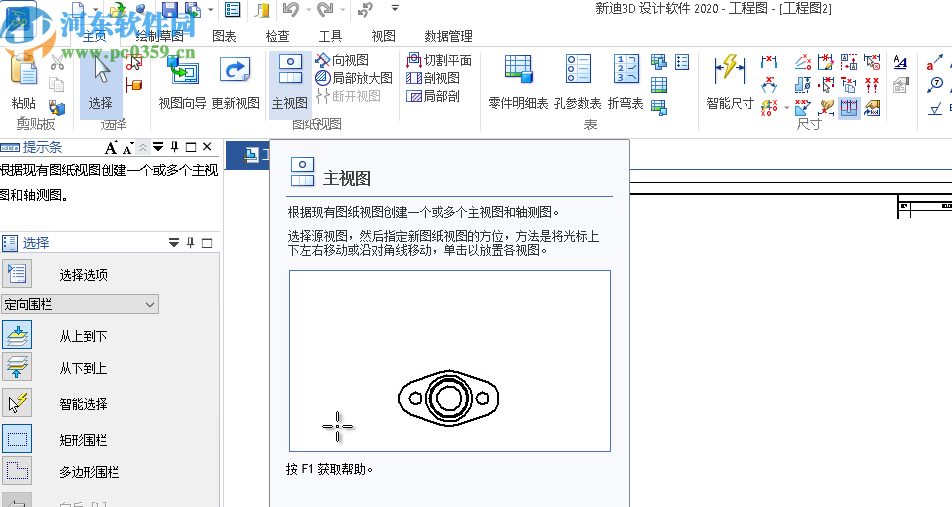Toggle Smart Select (智能选择) mode

point(17,403)
